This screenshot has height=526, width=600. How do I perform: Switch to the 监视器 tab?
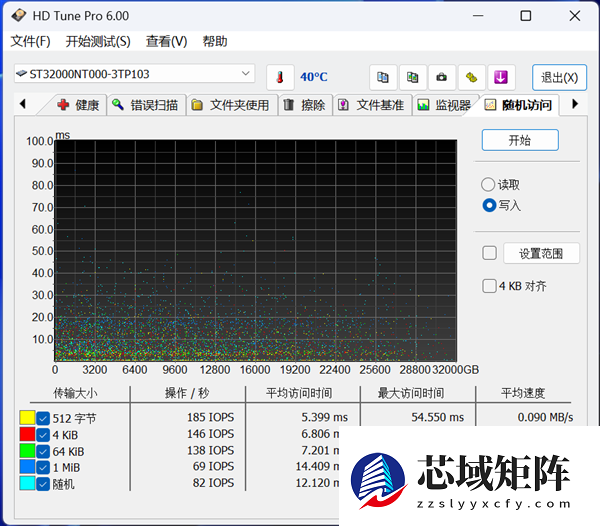445,105
